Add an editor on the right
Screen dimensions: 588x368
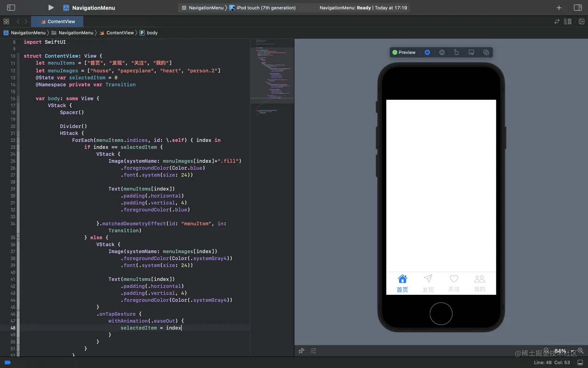(582, 21)
